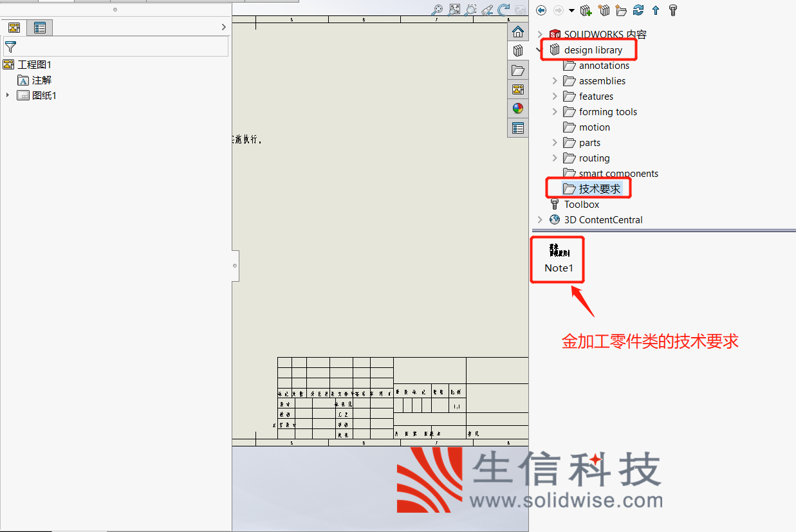Select the Design Library task pane tab
This screenshot has width=796, height=532.
(518, 51)
